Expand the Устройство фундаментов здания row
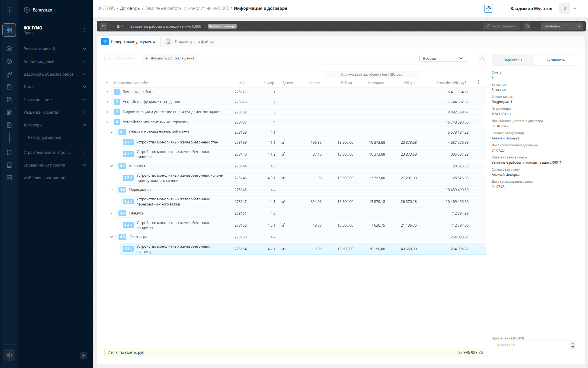This screenshot has height=368, width=588. pos(107,102)
